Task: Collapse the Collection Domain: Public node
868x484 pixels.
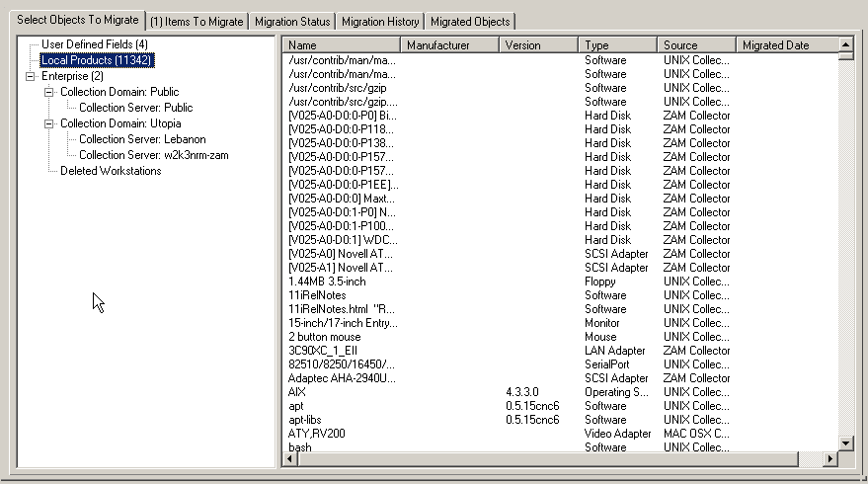Action: click(x=48, y=92)
